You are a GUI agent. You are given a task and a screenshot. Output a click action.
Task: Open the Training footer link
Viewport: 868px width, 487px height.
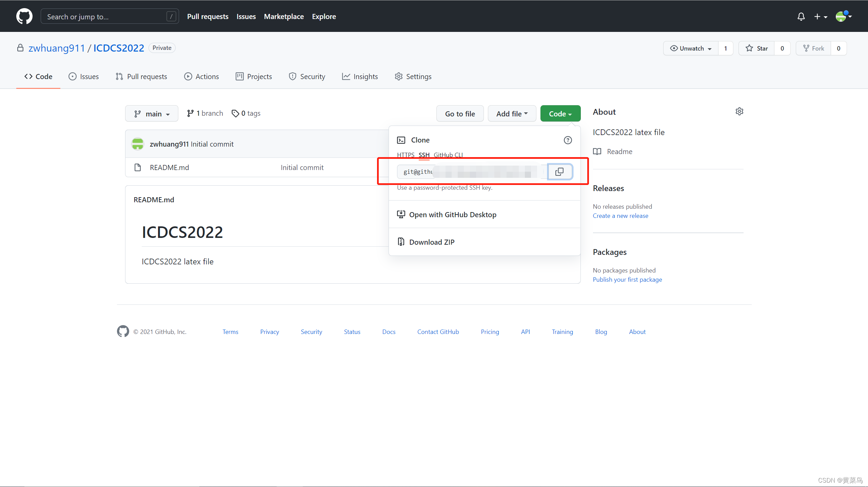(x=563, y=332)
